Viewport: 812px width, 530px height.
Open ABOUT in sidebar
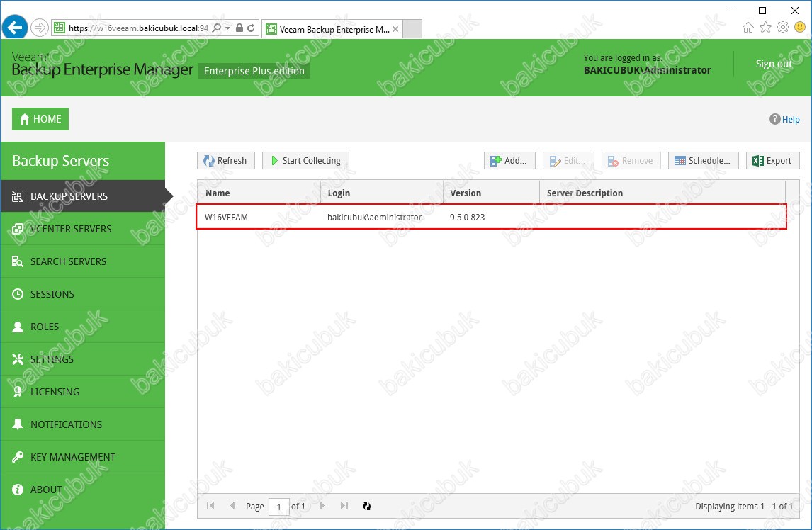tap(83, 490)
